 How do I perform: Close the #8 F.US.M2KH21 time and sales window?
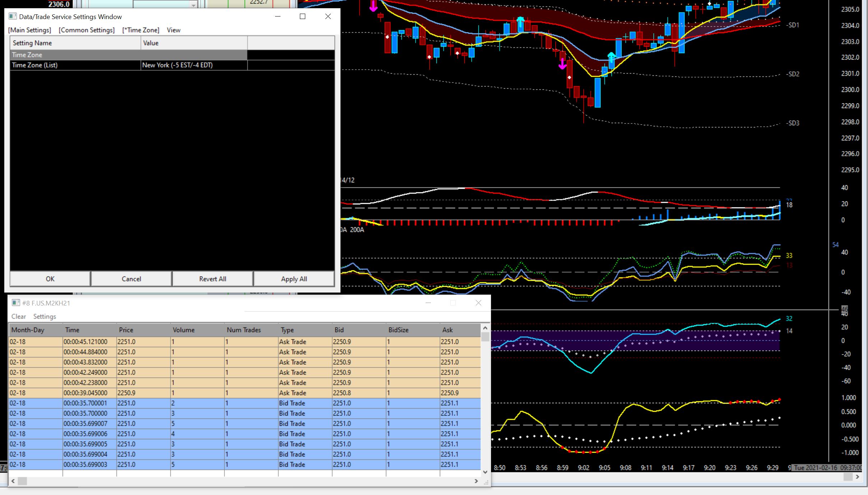tap(478, 303)
